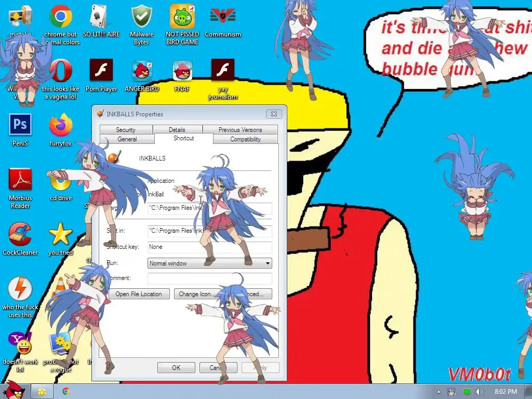Switch to the Details tab
Screen dimensions: 532x399
(177, 129)
